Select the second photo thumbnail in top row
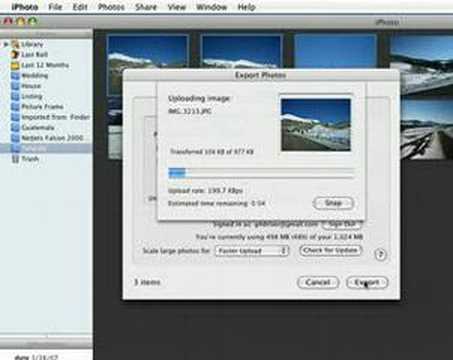The image size is (453, 360). pos(241,52)
